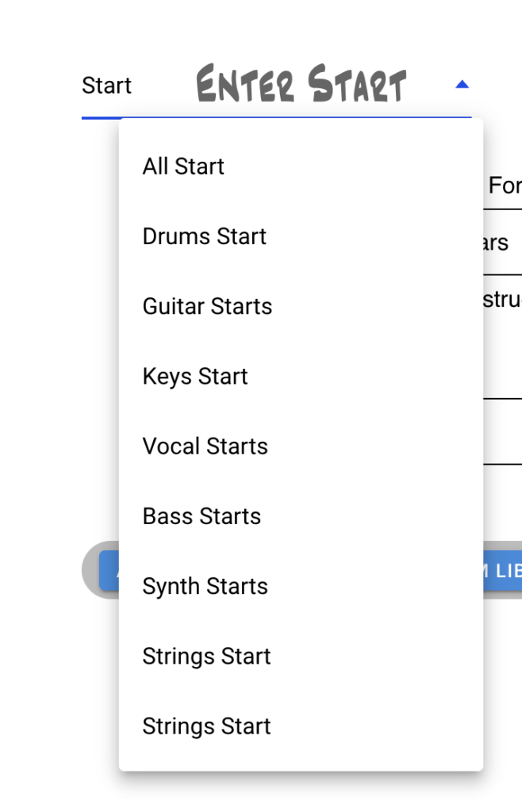The image size is (522, 812).
Task: Choose the last "Strings Start" list entry
Action: pos(206,726)
